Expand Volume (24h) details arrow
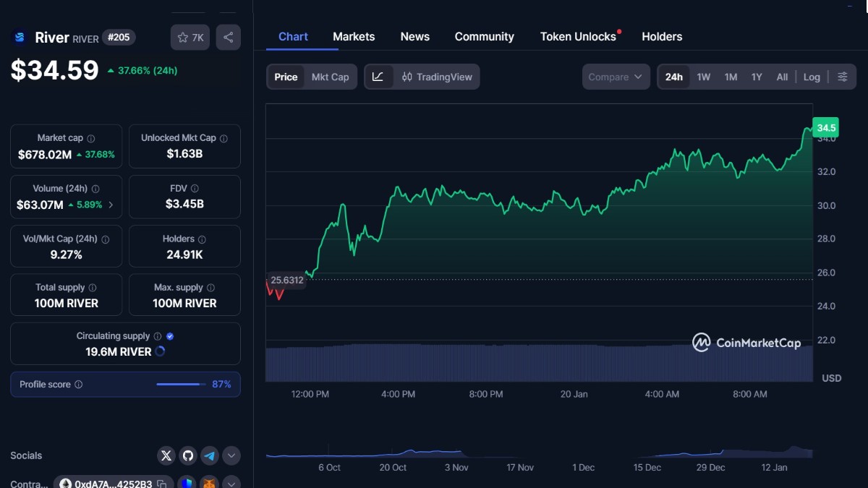868x488 pixels. coord(111,205)
